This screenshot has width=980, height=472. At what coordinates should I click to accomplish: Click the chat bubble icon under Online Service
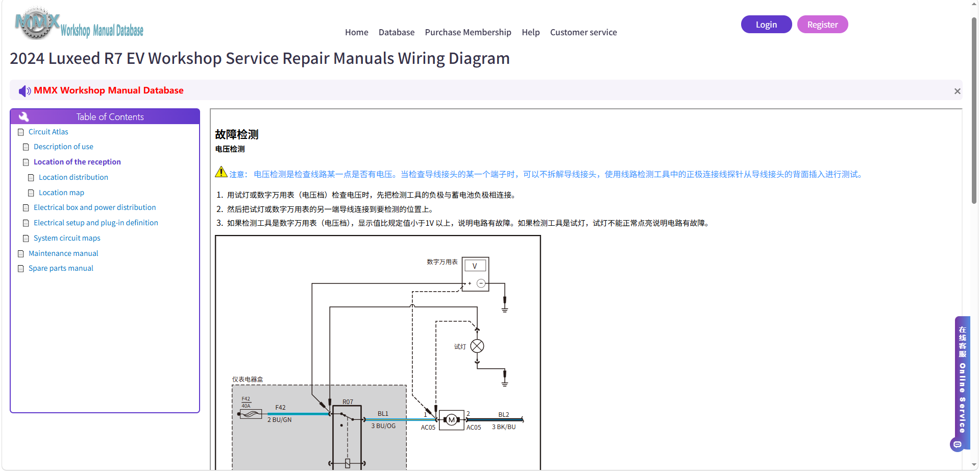tap(957, 444)
